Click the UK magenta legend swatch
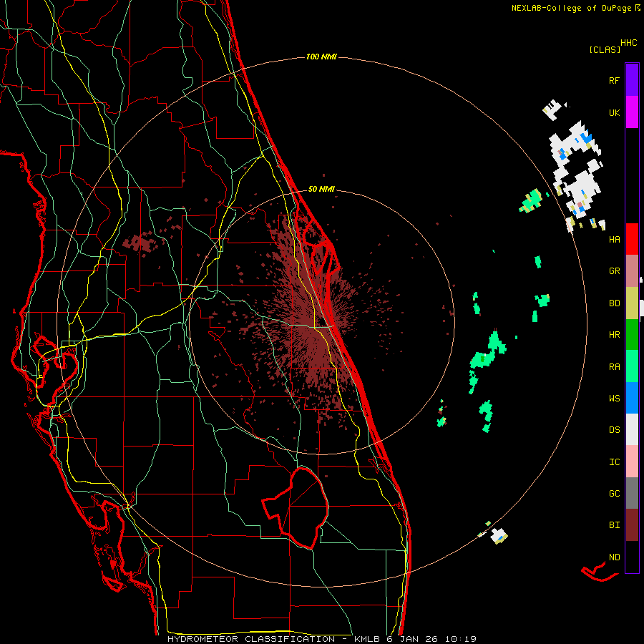This screenshot has height=644, width=644. click(632, 112)
